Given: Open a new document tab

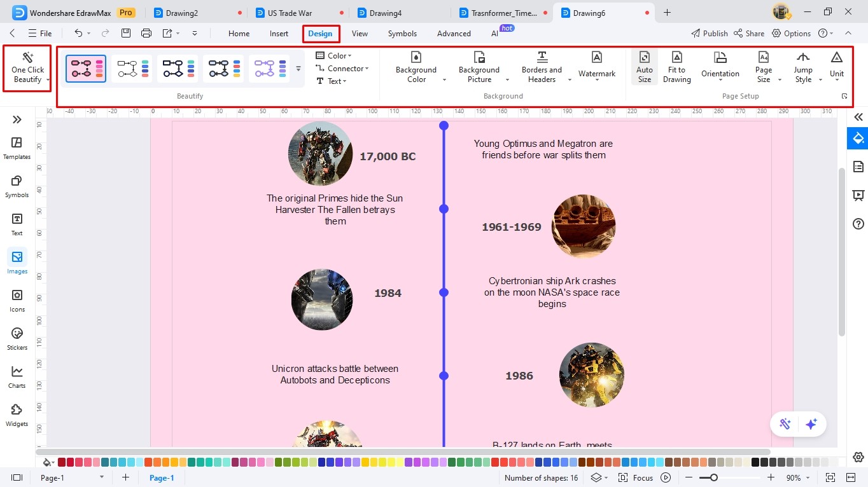Looking at the screenshot, I should [667, 12].
